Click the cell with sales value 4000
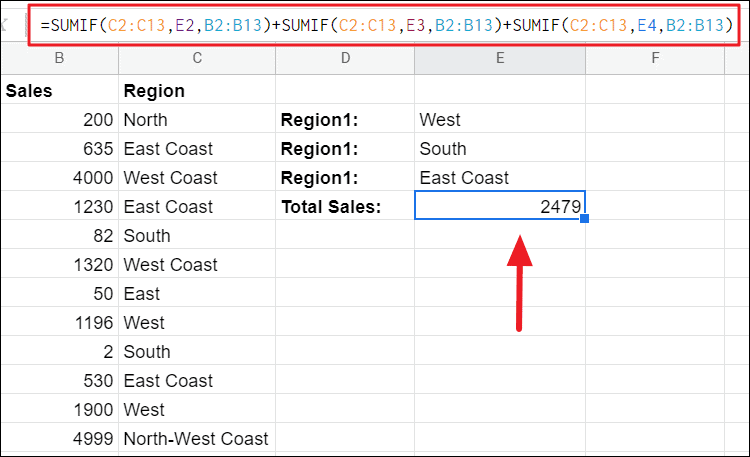750x457 pixels. [x=59, y=177]
